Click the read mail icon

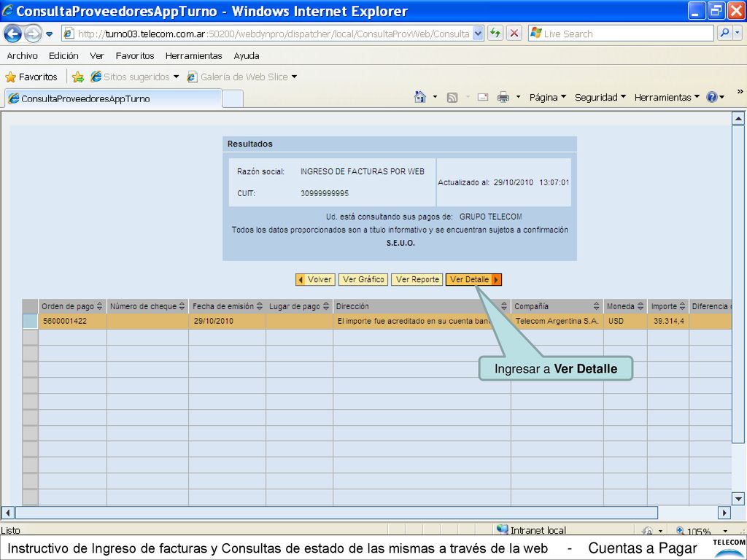click(483, 97)
